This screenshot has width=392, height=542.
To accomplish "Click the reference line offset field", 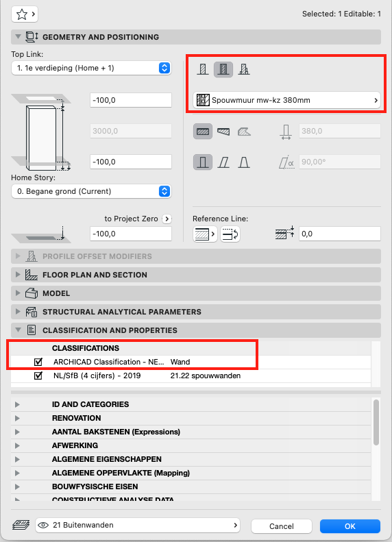I will pyautogui.click(x=340, y=234).
